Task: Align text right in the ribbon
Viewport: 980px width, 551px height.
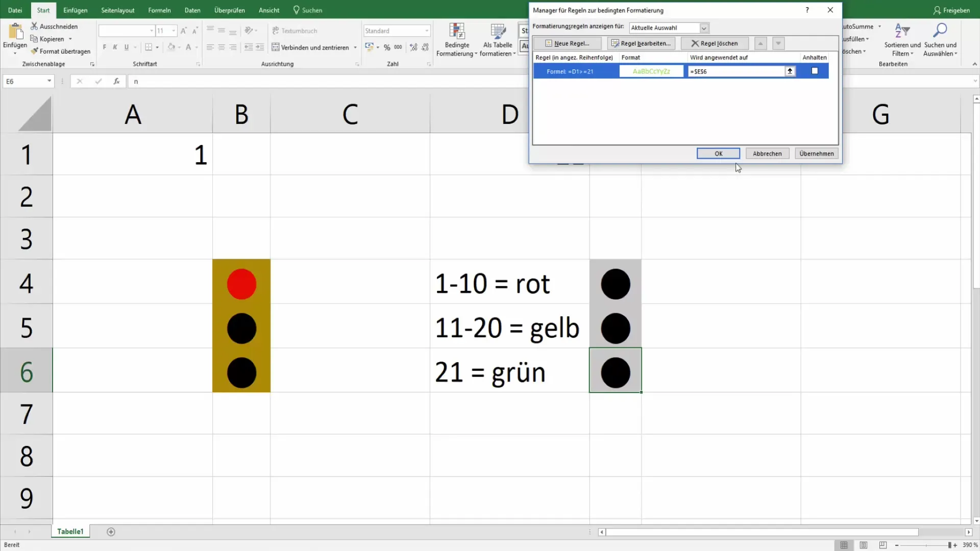Action: click(233, 47)
